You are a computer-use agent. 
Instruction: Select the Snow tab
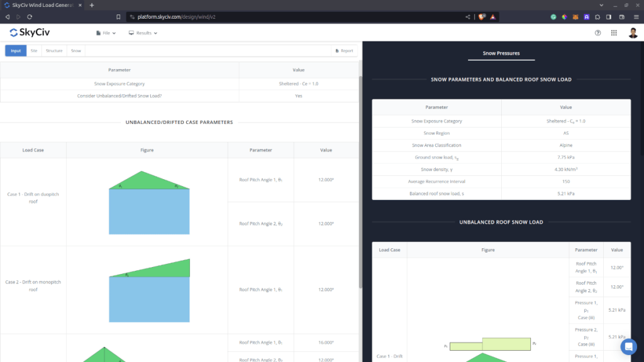pos(75,51)
